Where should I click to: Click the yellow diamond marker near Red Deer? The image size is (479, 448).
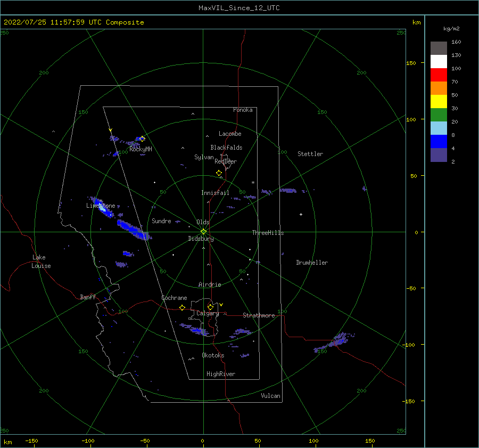[219, 173]
